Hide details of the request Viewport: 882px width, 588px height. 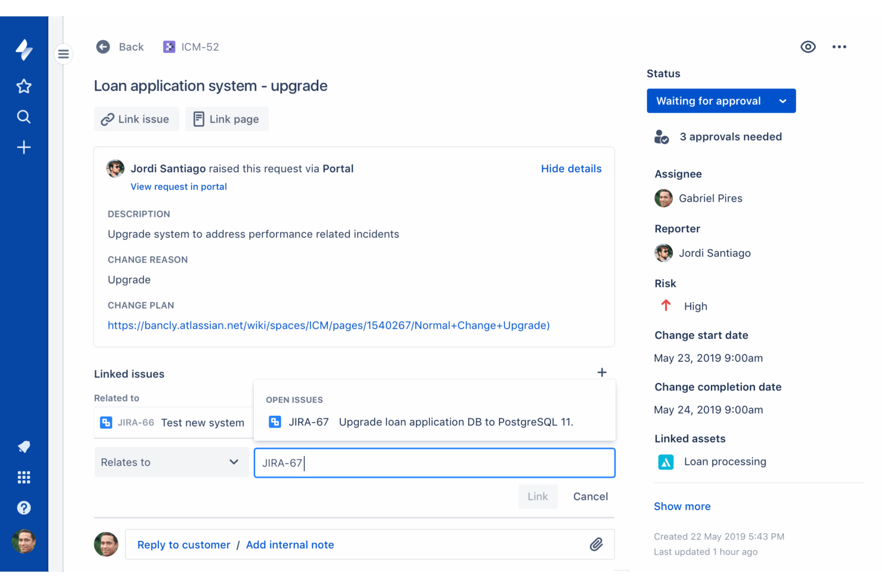tap(571, 169)
